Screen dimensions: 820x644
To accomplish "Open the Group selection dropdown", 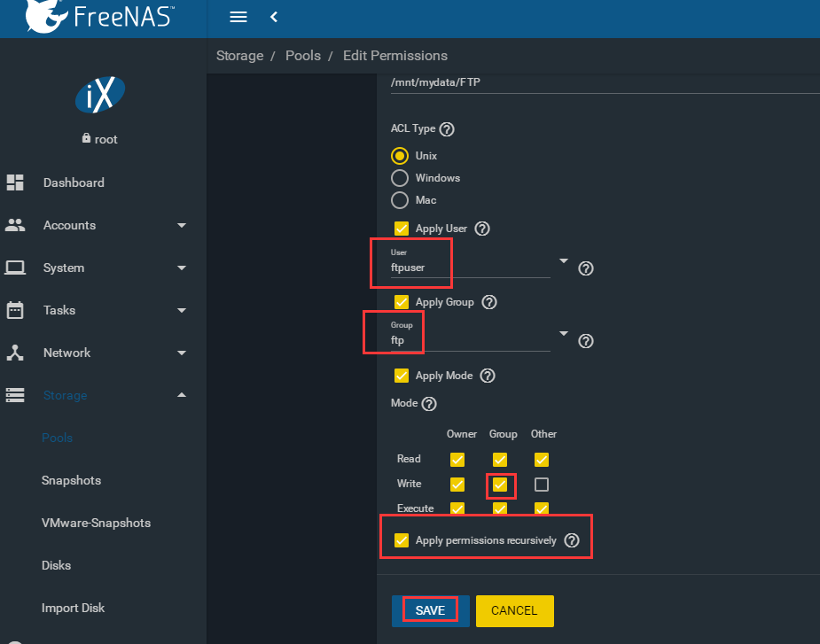I will [x=563, y=335].
